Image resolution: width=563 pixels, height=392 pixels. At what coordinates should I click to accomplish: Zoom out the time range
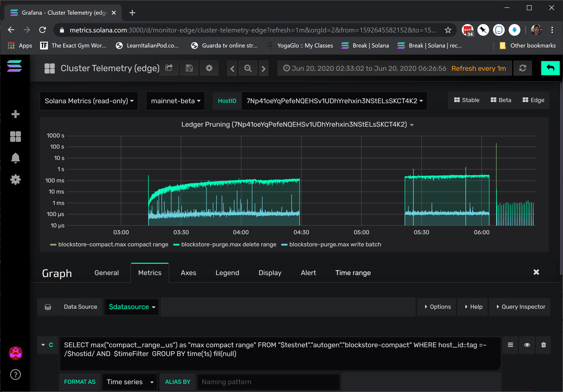[x=248, y=68]
